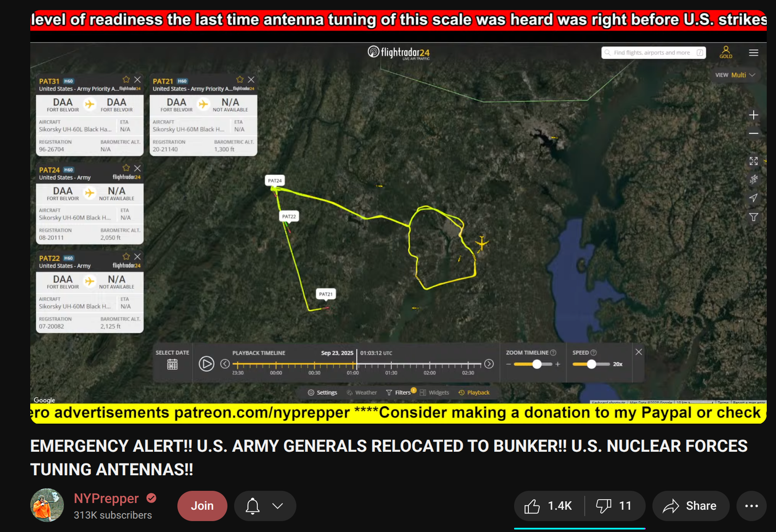The image size is (776, 532).
Task: Star the PAT22 flight card
Action: pyautogui.click(x=126, y=256)
